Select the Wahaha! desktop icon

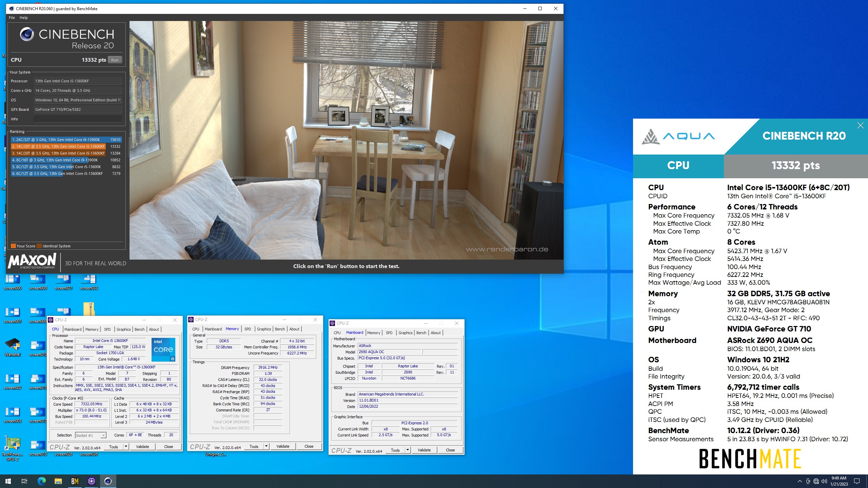(x=13, y=347)
